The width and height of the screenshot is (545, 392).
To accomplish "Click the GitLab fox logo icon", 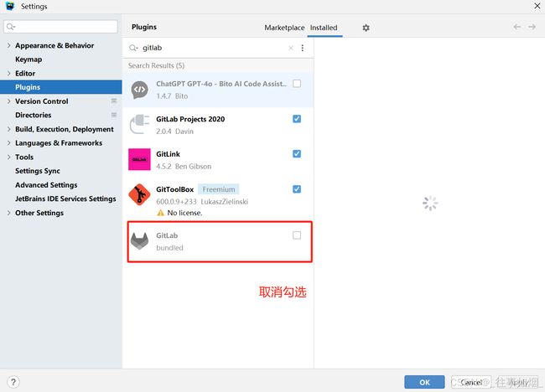I will (139, 241).
